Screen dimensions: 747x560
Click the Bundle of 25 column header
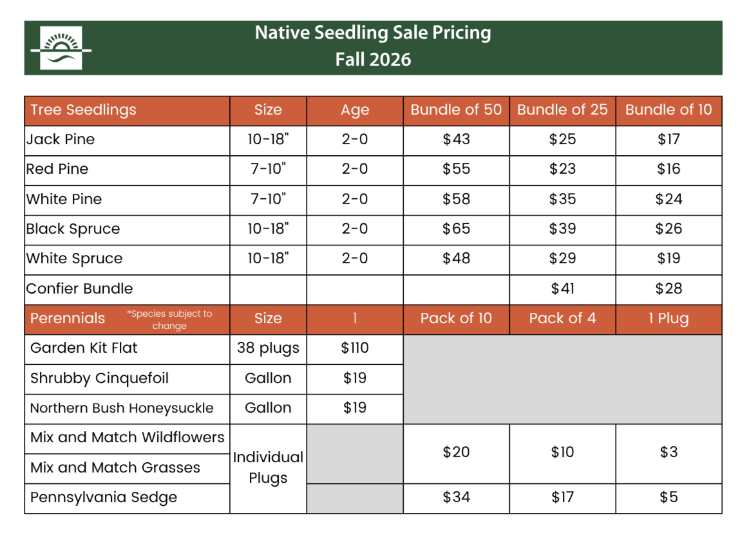point(563,111)
